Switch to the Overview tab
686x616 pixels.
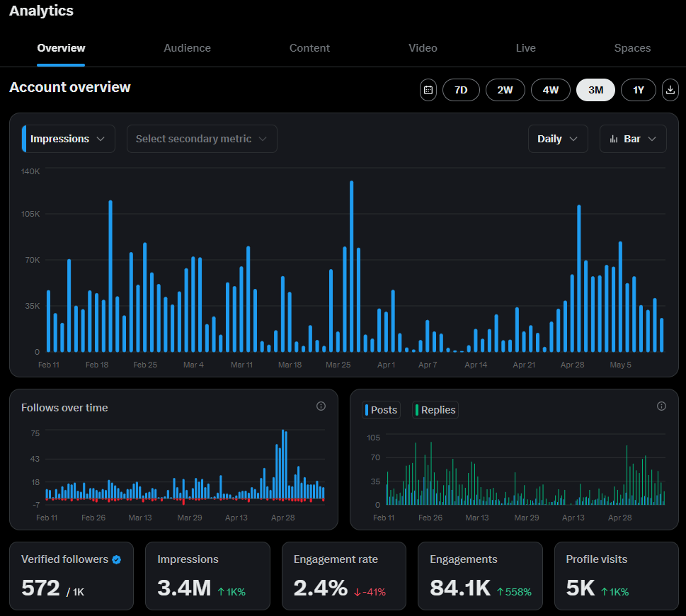[61, 48]
